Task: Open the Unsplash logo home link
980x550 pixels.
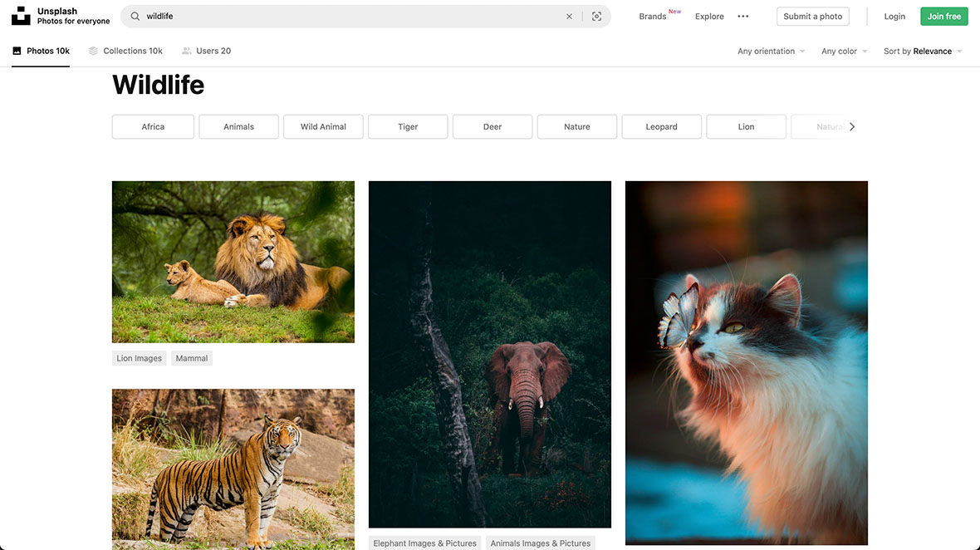Action: tap(22, 16)
